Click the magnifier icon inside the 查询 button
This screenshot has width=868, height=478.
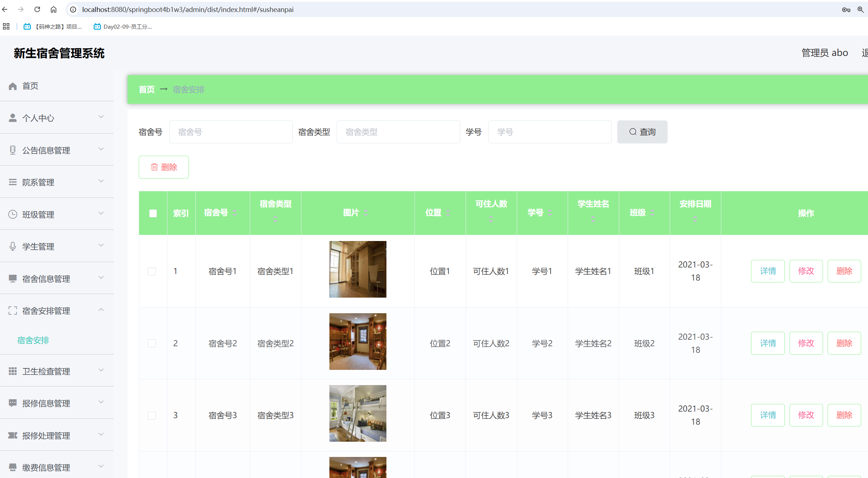(x=633, y=132)
